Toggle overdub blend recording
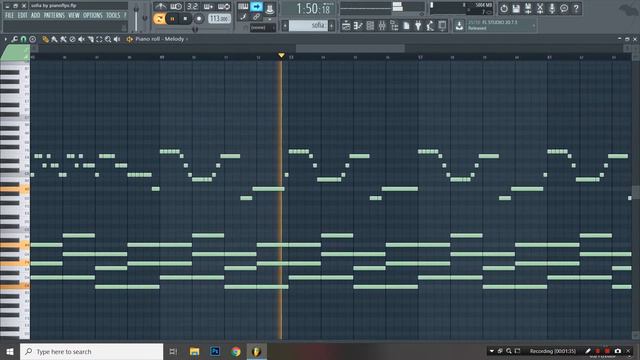Image resolution: width=640 pixels, height=360 pixels. (208, 7)
